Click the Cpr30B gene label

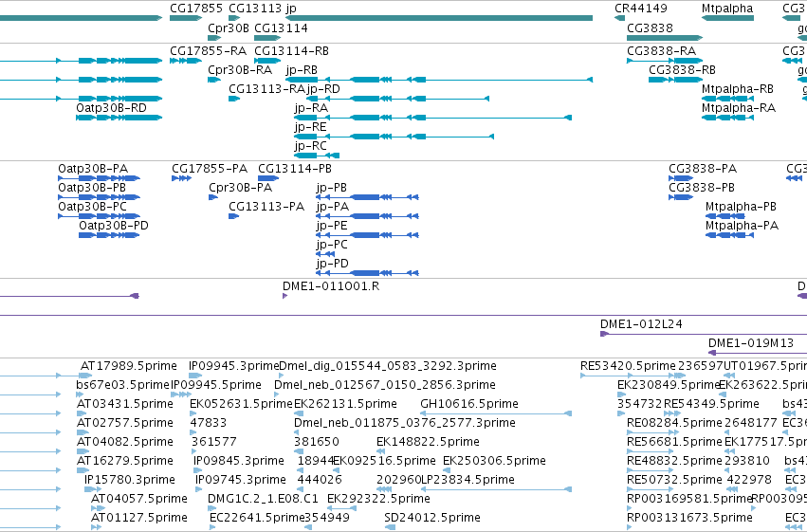point(228,28)
